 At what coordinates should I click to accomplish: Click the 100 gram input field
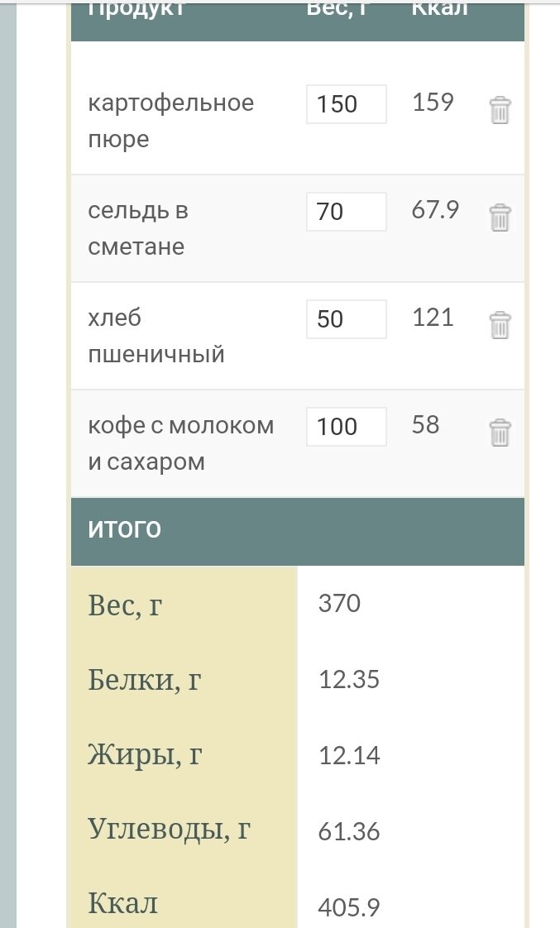pyautogui.click(x=346, y=426)
